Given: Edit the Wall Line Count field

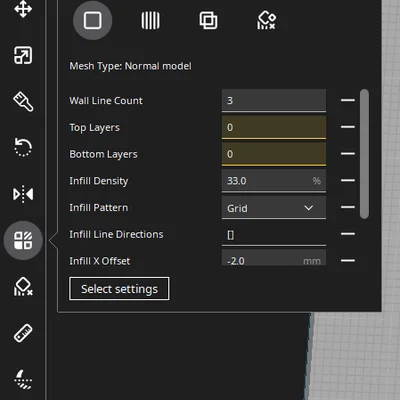Looking at the screenshot, I should 274,100.
